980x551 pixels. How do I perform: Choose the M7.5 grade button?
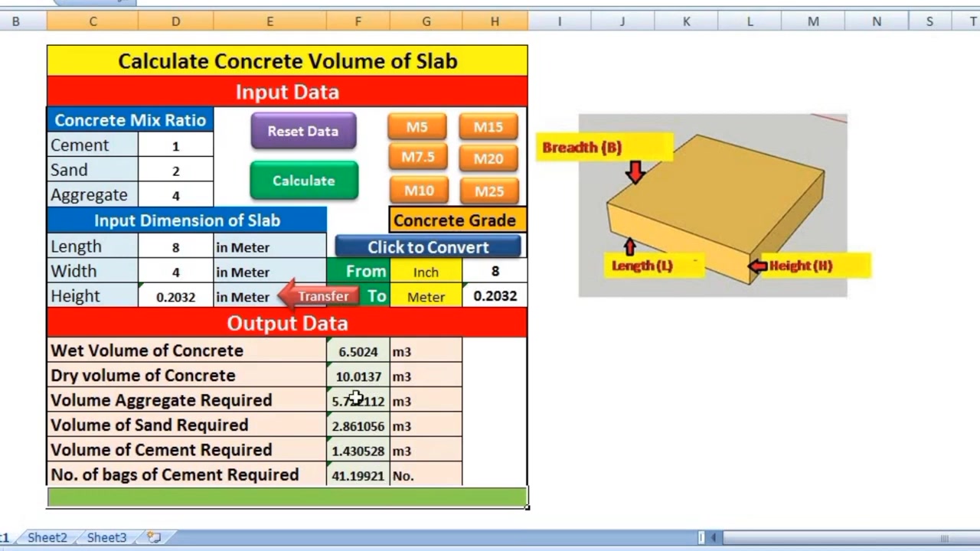[417, 158]
